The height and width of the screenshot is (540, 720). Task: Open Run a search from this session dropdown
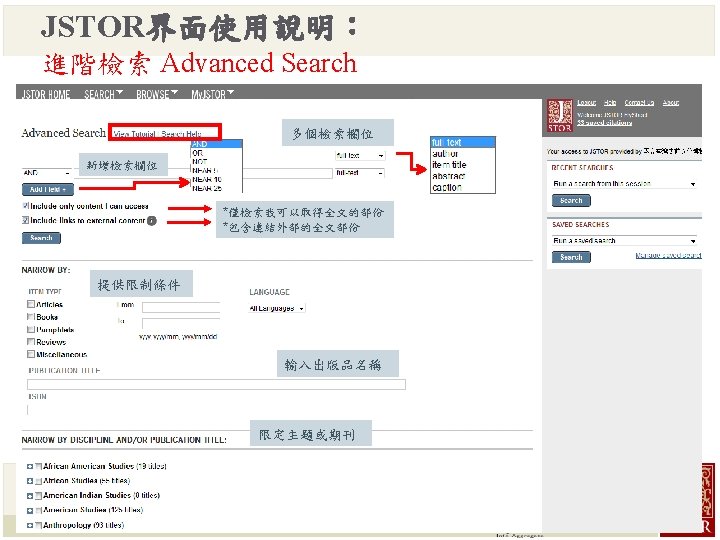tap(624, 184)
